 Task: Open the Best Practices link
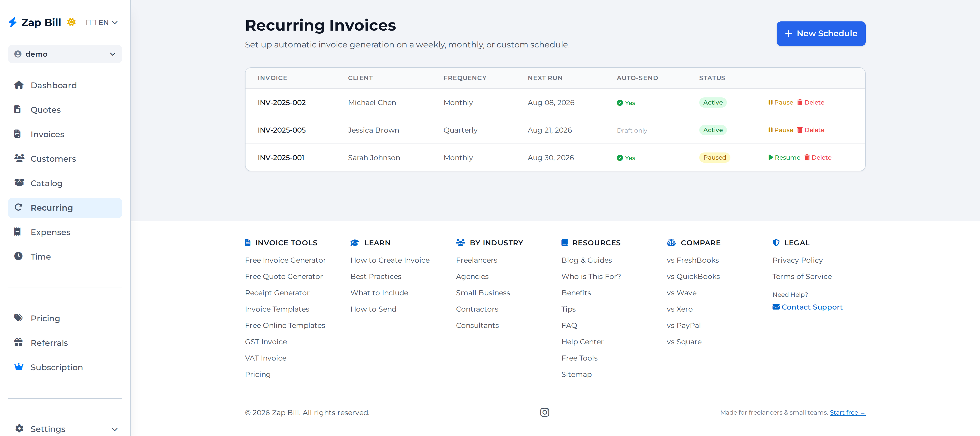(x=376, y=276)
